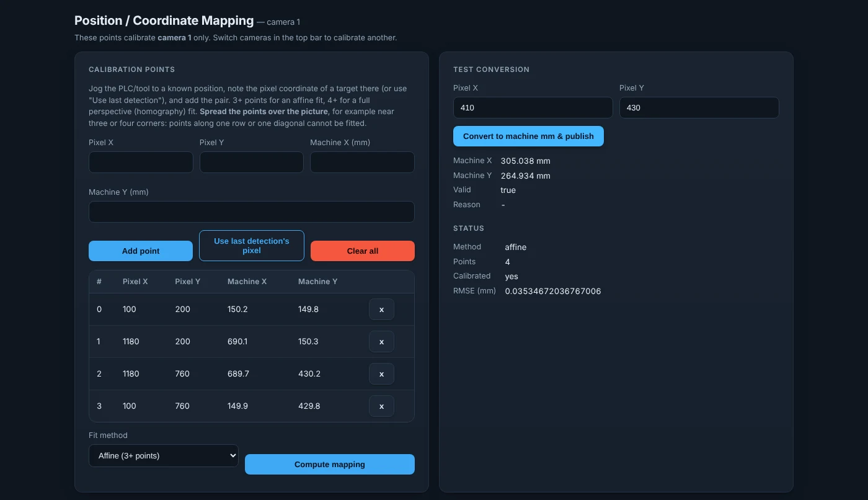Click the Calibrated status value yes

point(511,276)
